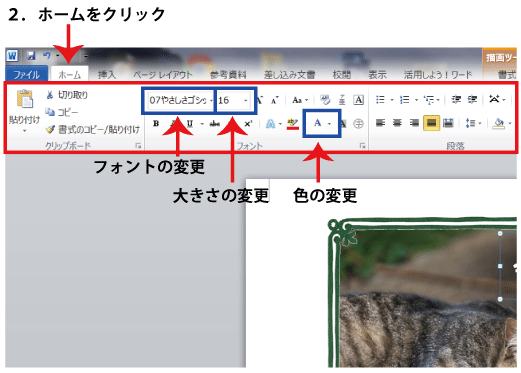Click the enclosed characters circle icon
This screenshot has width=521, height=373.
pyautogui.click(x=358, y=124)
